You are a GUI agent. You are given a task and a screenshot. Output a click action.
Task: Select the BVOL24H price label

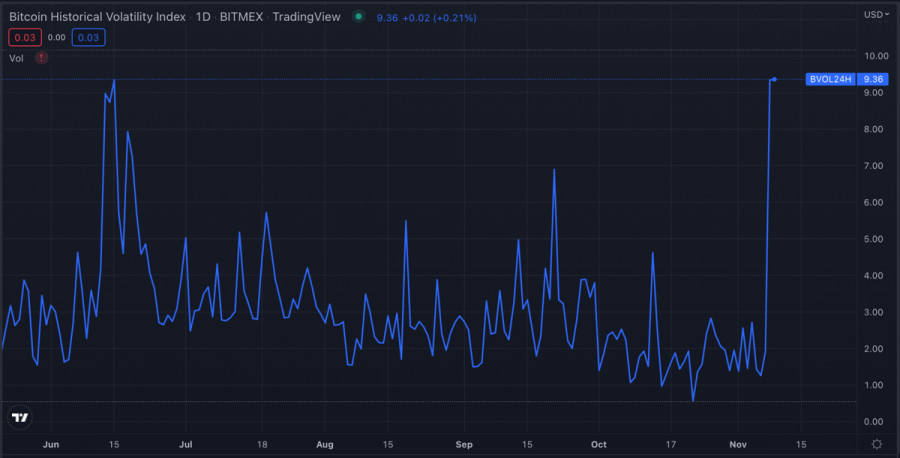coord(829,79)
